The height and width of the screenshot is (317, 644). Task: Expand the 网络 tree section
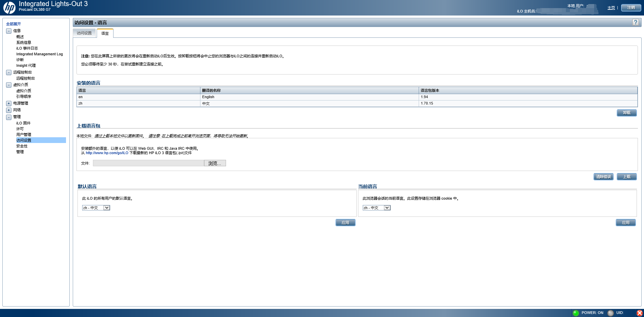(9, 110)
